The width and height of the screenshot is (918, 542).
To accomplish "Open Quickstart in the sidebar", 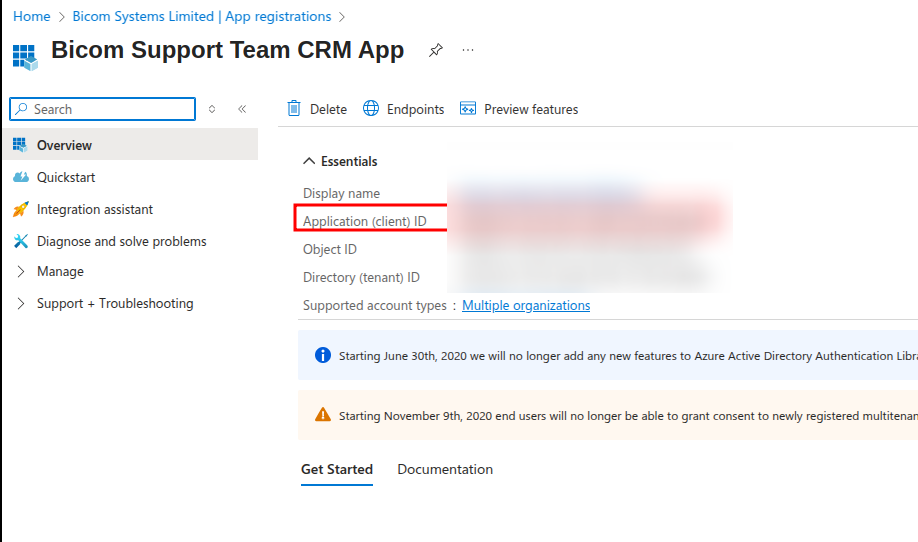I will pos(66,177).
